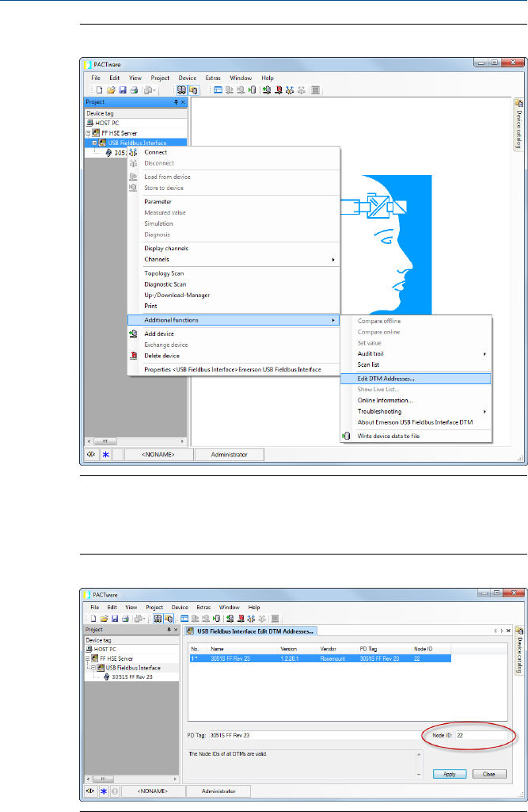Collapse FF HSE Server node in lower window
The width and height of the screenshot is (528, 812).
[89, 658]
